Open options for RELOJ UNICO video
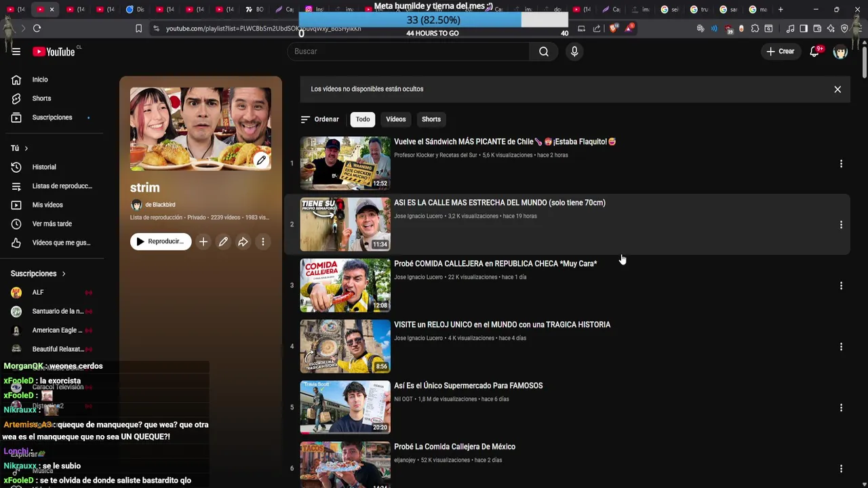868x488 pixels. tap(841, 346)
